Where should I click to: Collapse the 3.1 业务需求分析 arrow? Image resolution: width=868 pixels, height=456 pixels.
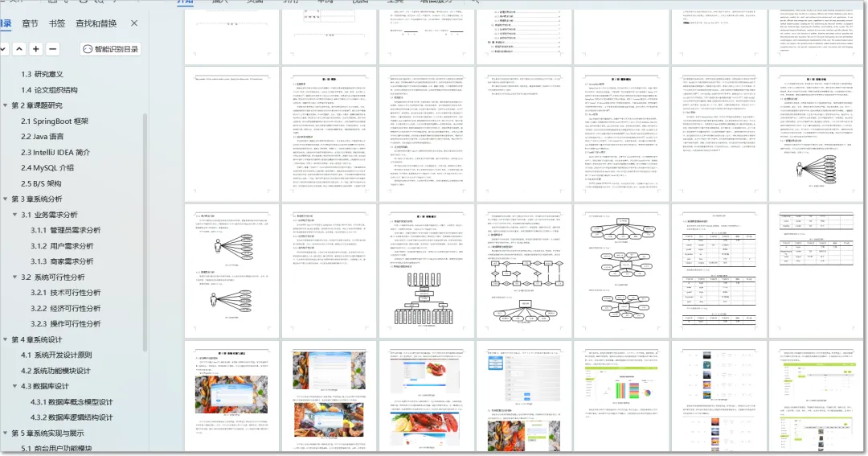pyautogui.click(x=15, y=215)
